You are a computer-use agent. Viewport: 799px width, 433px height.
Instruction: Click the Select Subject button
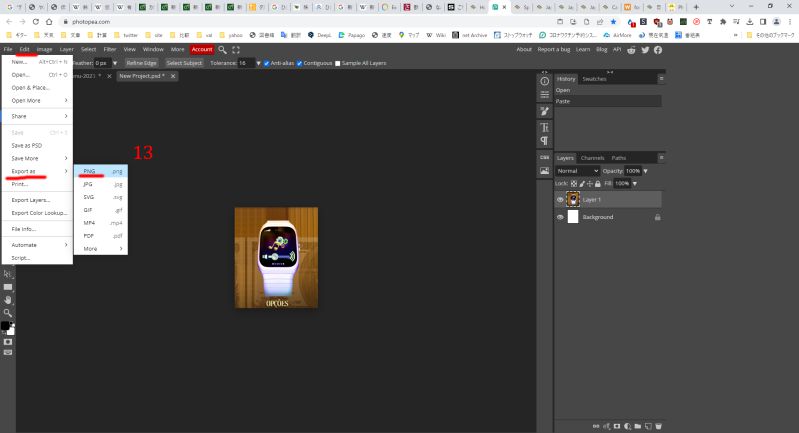tap(184, 63)
